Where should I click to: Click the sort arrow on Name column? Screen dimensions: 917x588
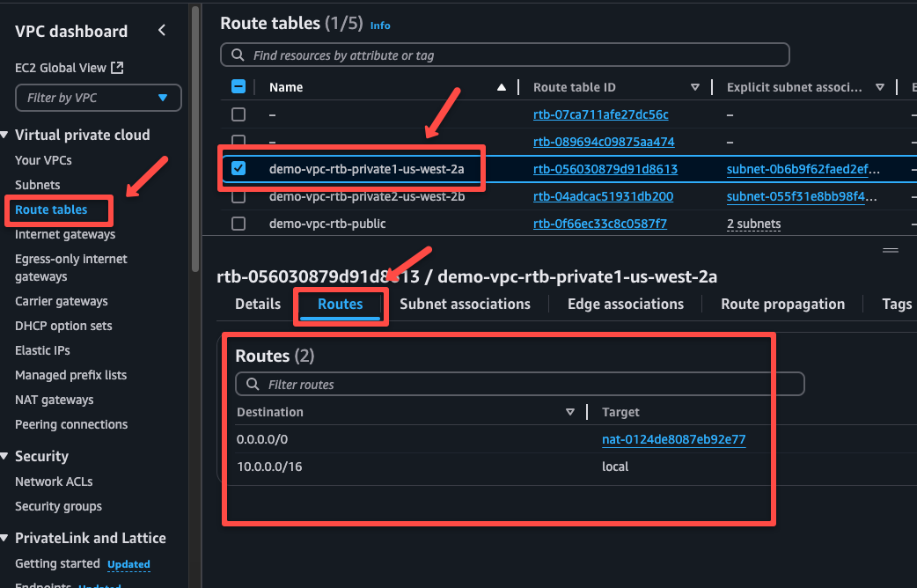501,87
